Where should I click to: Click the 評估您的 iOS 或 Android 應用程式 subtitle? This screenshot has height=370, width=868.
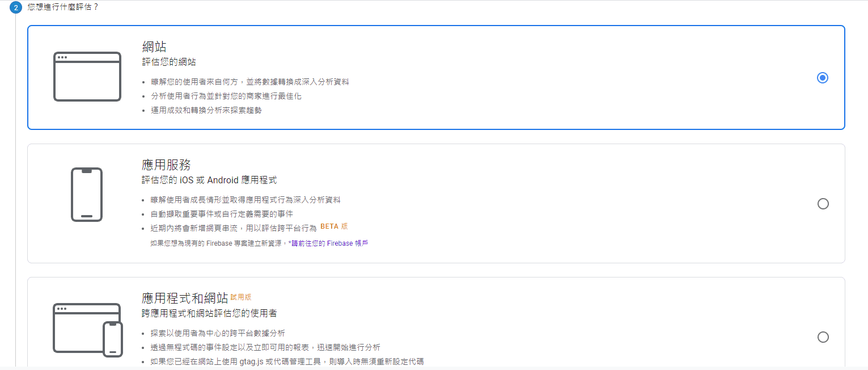point(209,180)
